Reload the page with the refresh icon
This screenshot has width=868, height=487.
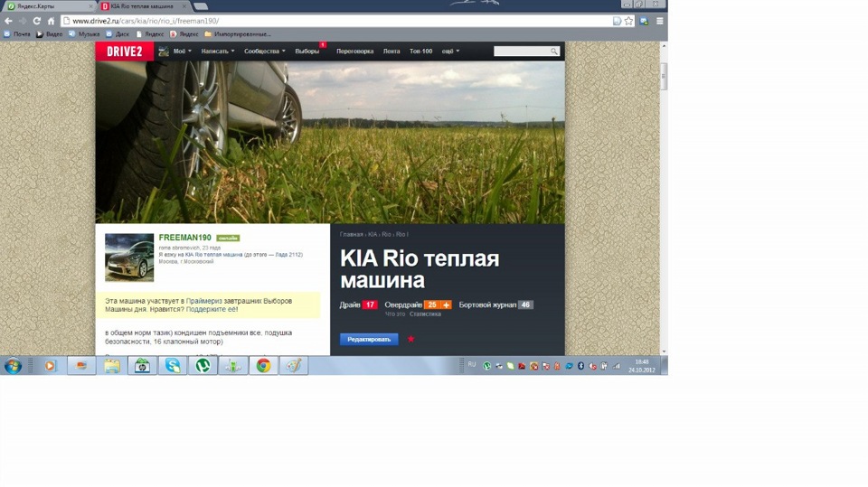[36, 21]
